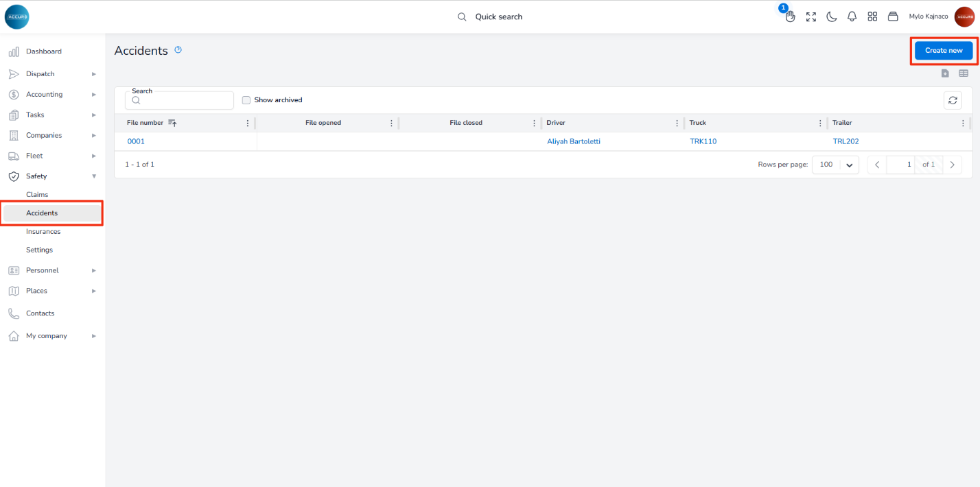This screenshot has height=487, width=980.
Task: Open the apps grid icon
Action: point(872,16)
